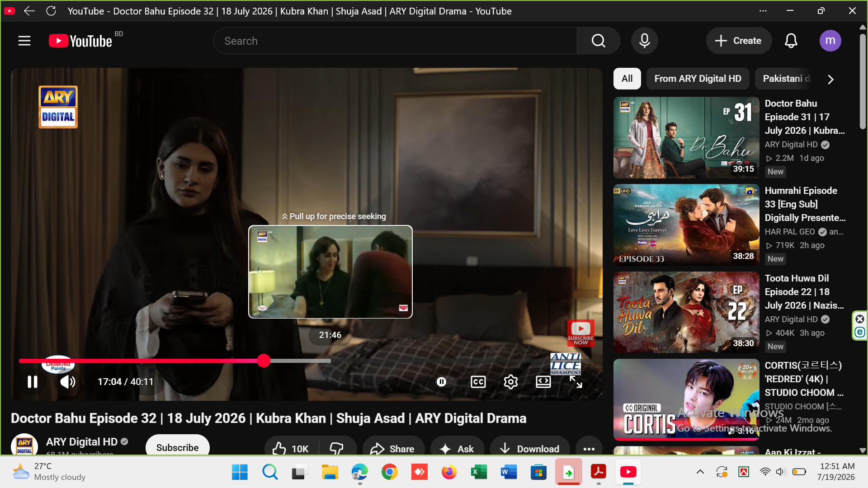The height and width of the screenshot is (488, 868).
Task: Share the video
Action: tap(392, 448)
